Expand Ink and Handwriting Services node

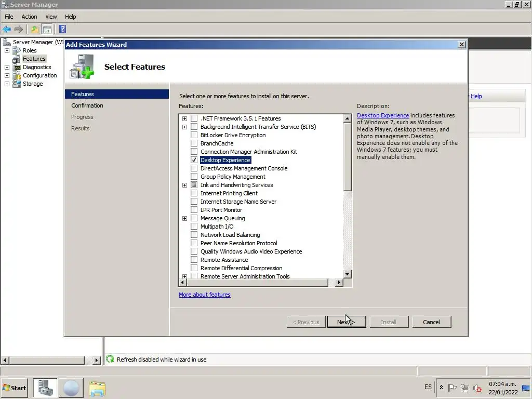(x=184, y=185)
